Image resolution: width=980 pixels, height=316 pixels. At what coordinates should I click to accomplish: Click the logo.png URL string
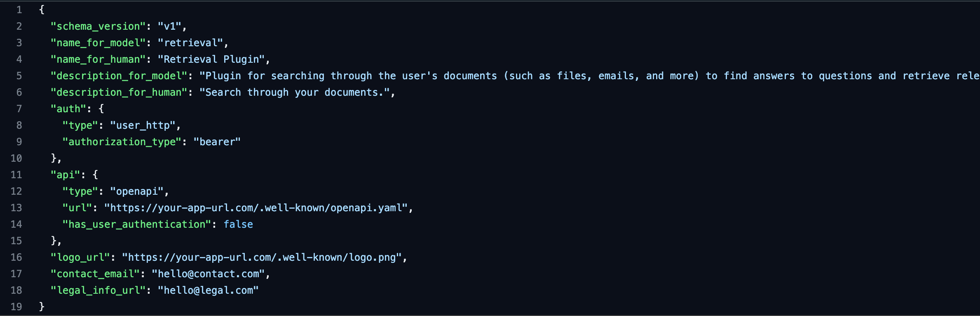262,257
